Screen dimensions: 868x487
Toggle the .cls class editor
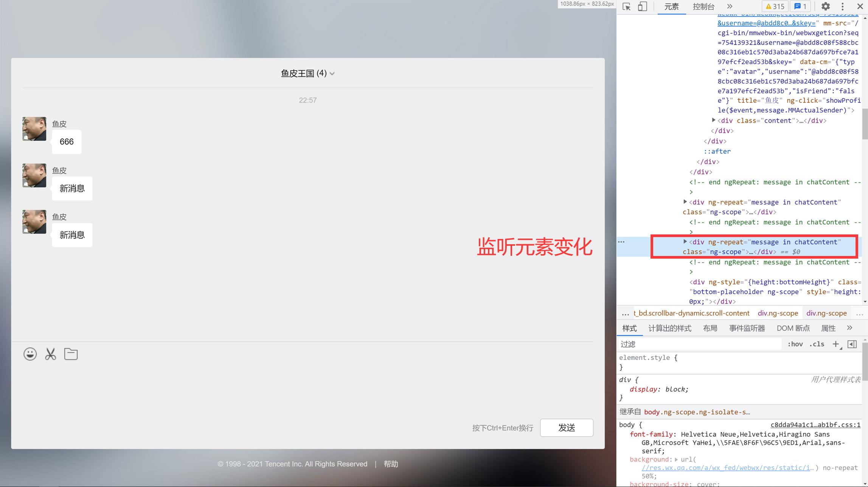click(817, 344)
